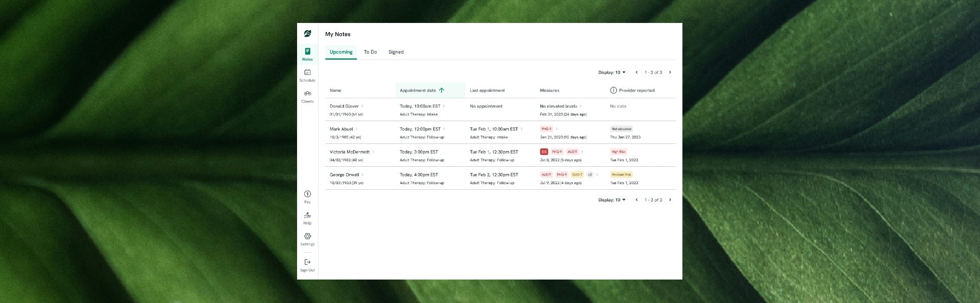Click Victoria McDermott's red SIB badge
Screen dimensions: 980x303
(x=544, y=152)
